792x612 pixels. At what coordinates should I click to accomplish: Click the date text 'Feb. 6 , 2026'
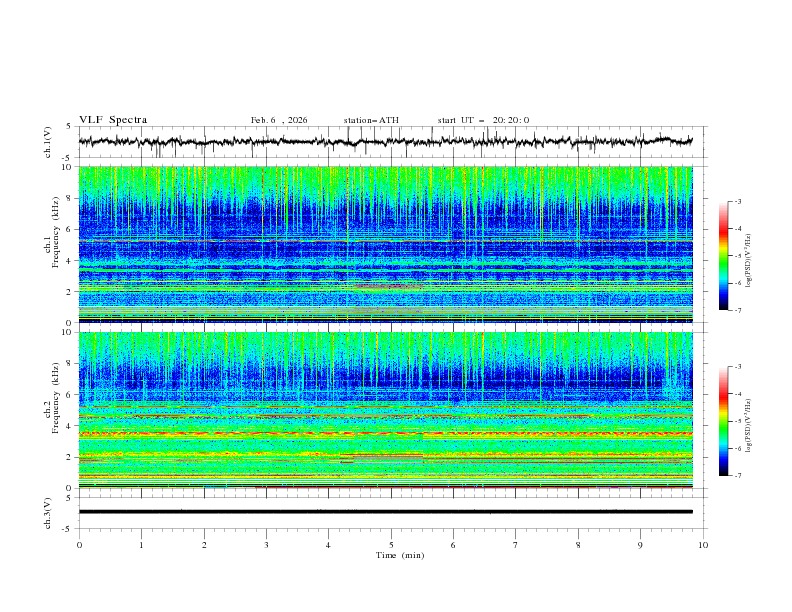279,120
